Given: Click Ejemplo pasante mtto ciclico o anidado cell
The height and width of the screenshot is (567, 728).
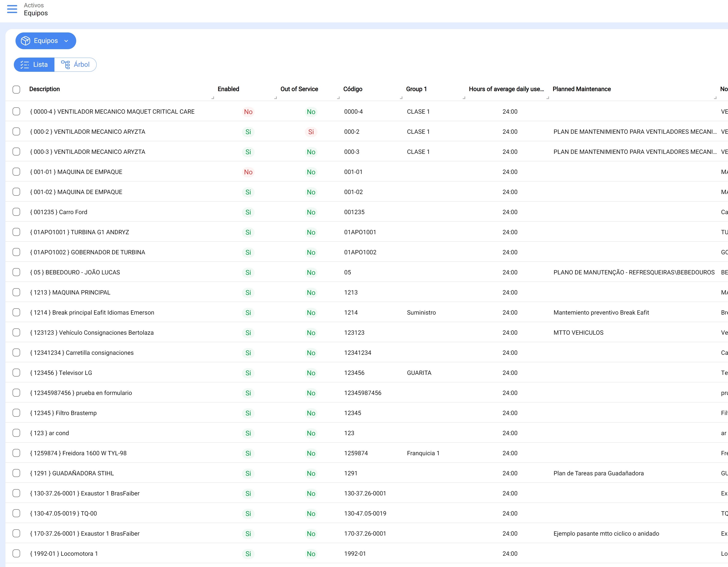Looking at the screenshot, I should (x=606, y=533).
